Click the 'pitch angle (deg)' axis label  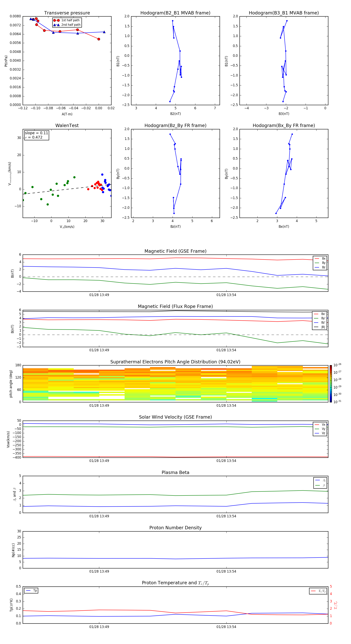pos(11,384)
